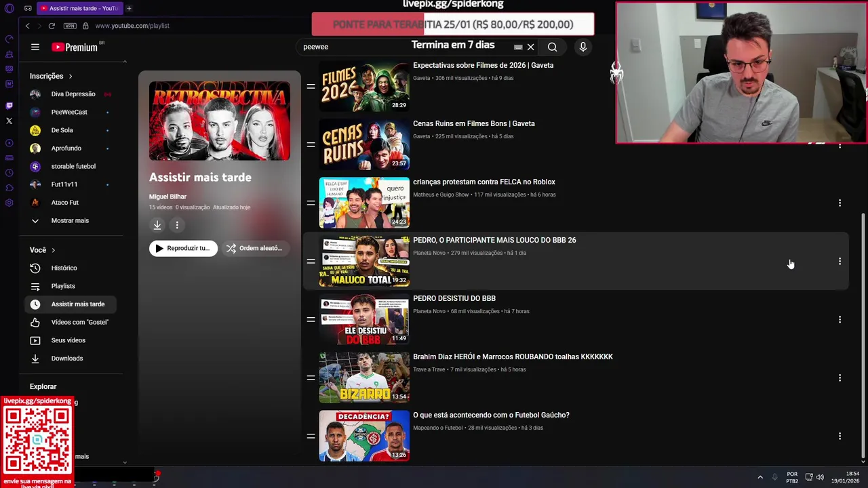This screenshot has width=868, height=488.
Task: Open the PEDRO DESISTIU DO BBB thumbnail
Action: [364, 319]
